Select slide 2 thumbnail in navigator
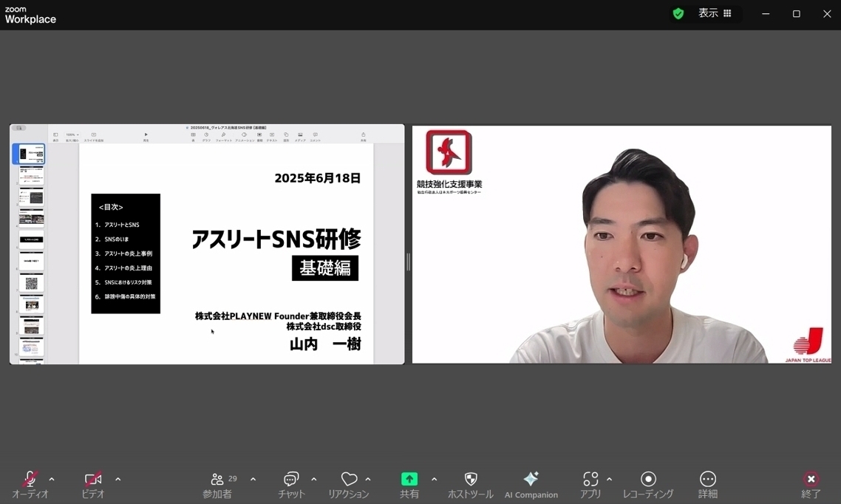841x504 pixels. coord(31,175)
